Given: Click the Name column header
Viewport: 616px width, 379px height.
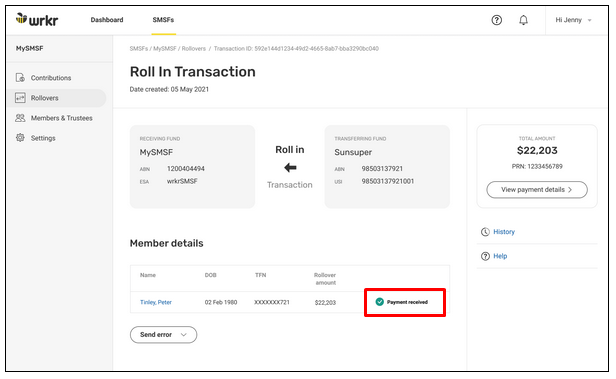Looking at the screenshot, I should tap(148, 275).
